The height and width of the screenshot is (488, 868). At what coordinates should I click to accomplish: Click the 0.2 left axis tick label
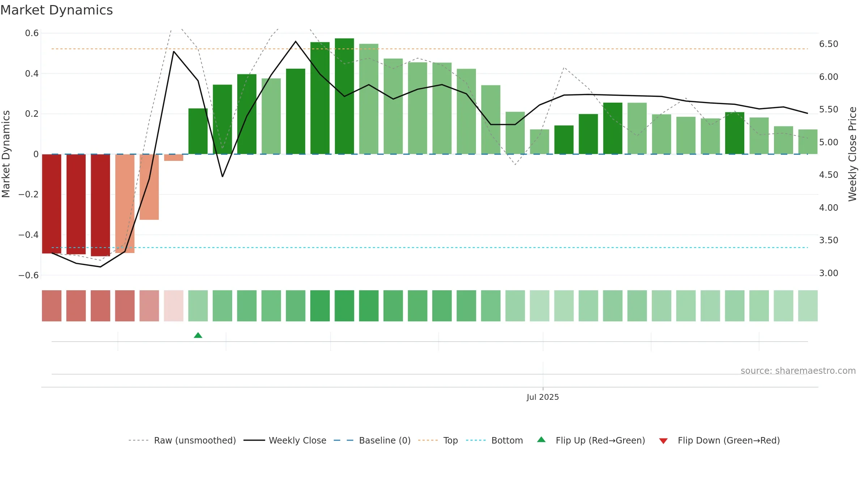[x=32, y=114]
